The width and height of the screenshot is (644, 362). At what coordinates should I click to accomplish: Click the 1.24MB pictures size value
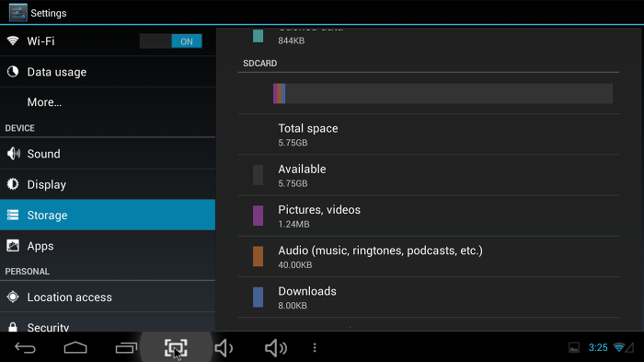pyautogui.click(x=293, y=224)
